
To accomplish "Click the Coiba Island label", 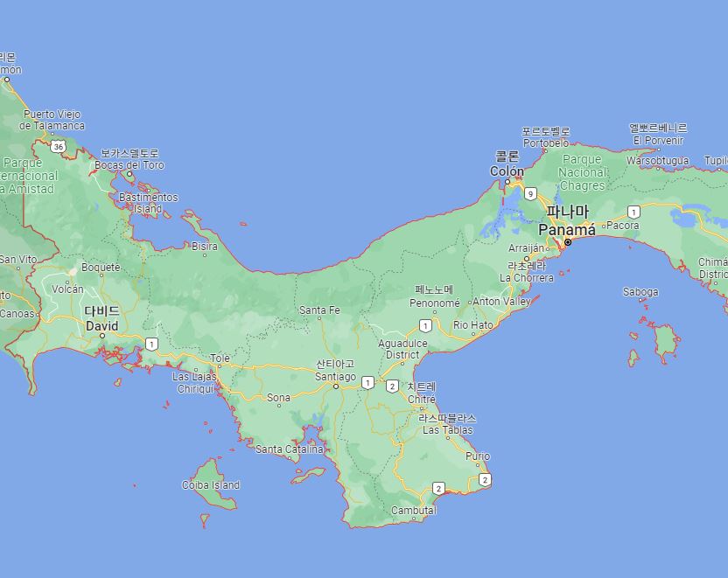I will coord(211,484).
